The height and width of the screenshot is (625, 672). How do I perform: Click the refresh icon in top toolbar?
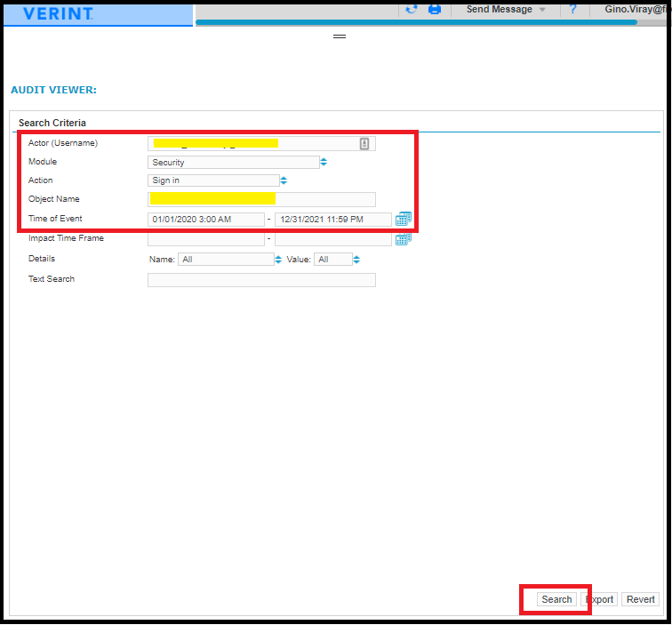coord(412,9)
